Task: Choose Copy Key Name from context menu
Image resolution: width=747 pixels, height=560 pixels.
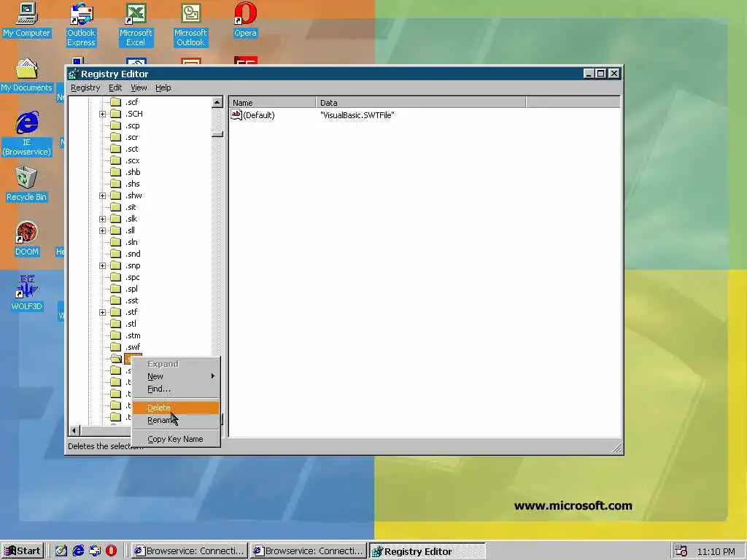Action: click(x=176, y=439)
